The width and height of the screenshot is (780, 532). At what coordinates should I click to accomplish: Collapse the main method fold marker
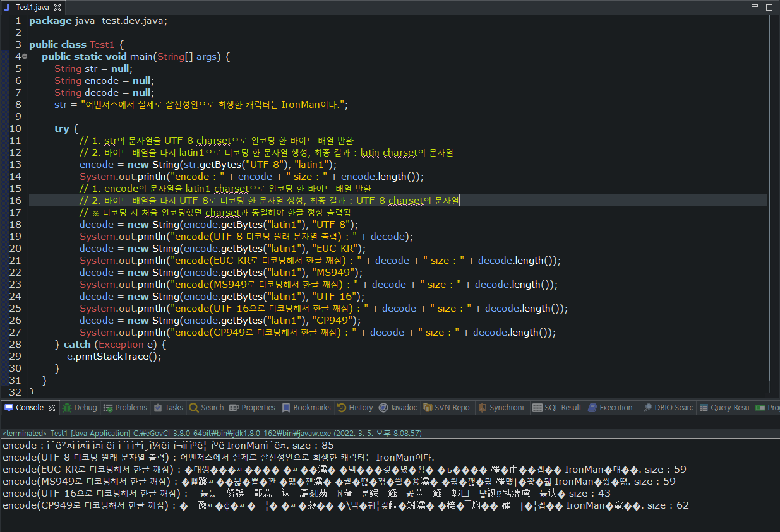coord(25,57)
